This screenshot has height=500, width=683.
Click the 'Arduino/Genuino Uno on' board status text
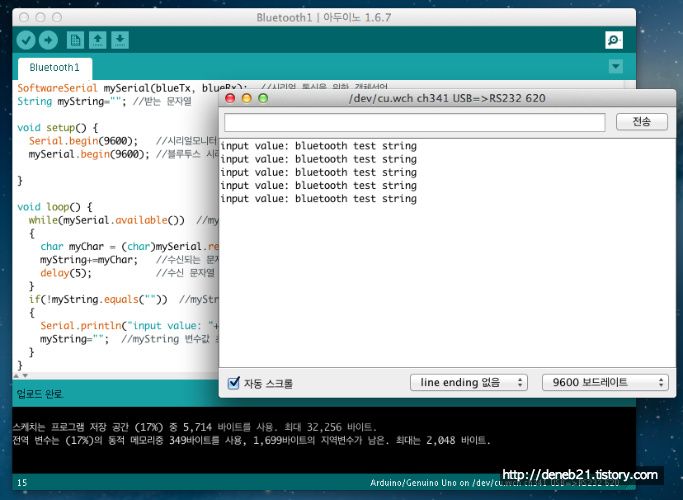coord(419,483)
